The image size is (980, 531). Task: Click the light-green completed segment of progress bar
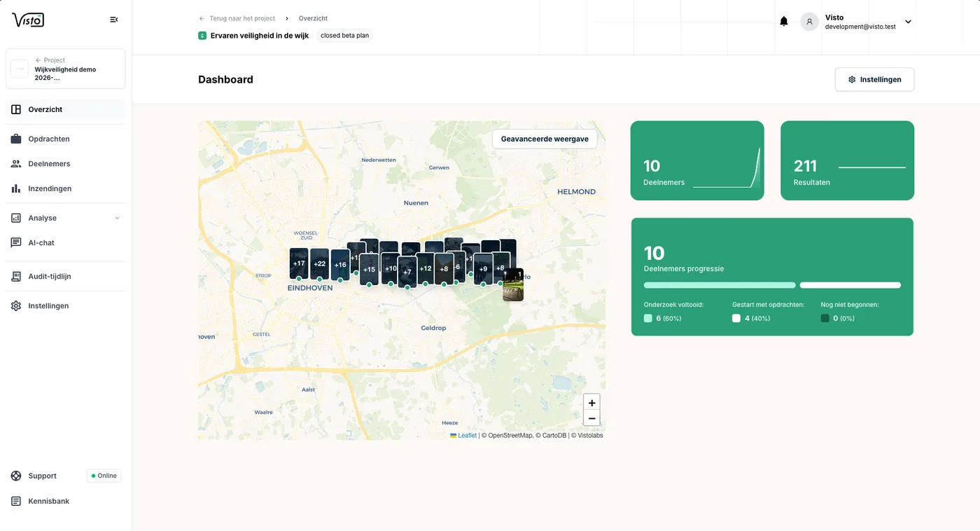pyautogui.click(x=720, y=285)
